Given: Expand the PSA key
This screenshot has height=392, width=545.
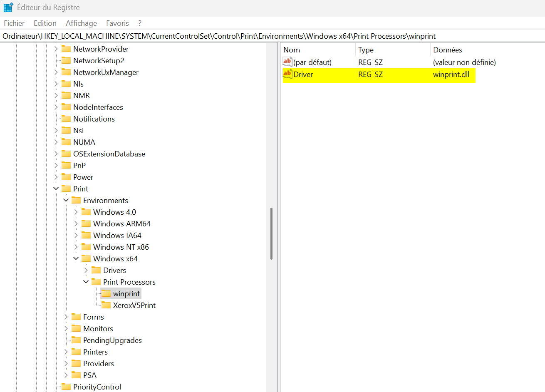Looking at the screenshot, I should click(66, 375).
